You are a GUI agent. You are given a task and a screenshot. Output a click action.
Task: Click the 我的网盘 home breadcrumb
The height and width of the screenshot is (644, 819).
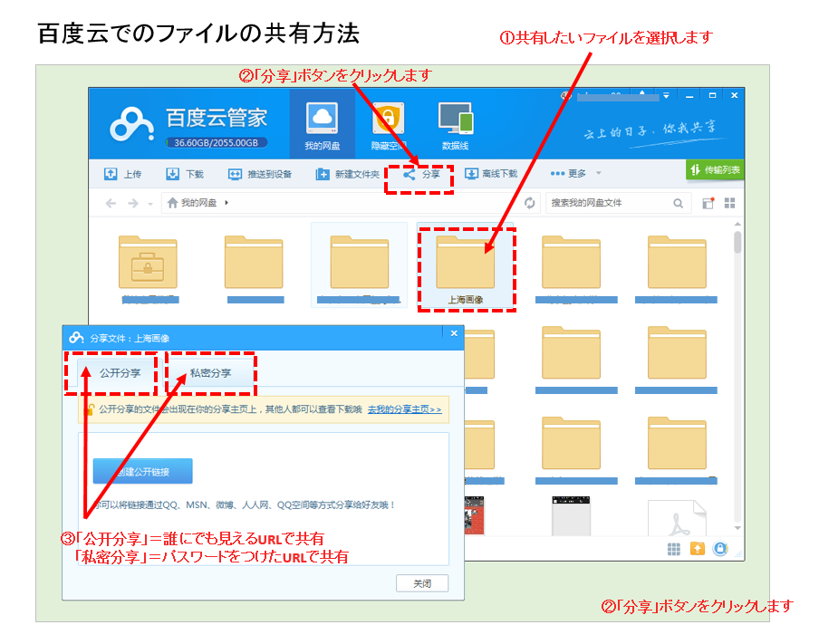[x=192, y=203]
